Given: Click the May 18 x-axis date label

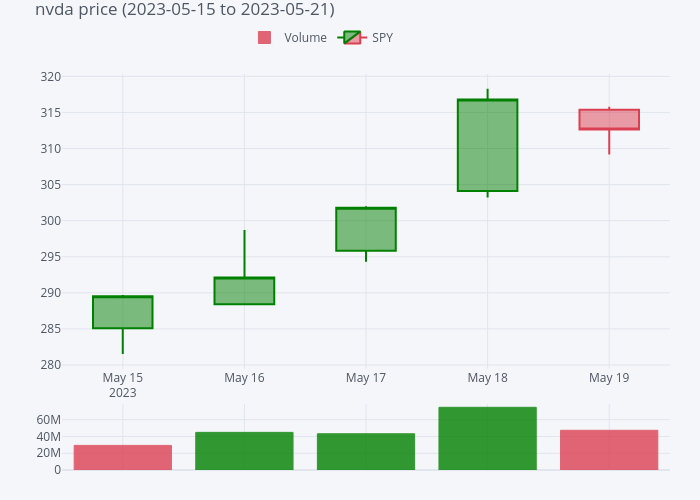Looking at the screenshot, I should tap(487, 378).
